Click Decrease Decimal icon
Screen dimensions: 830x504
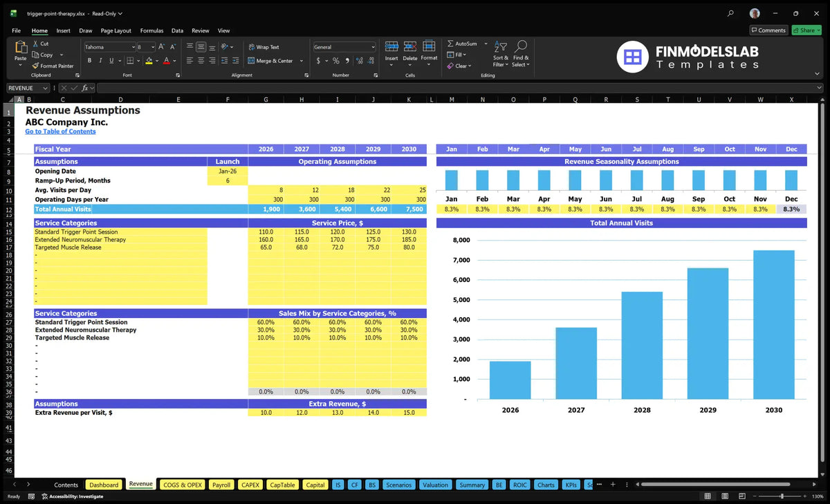[370, 61]
